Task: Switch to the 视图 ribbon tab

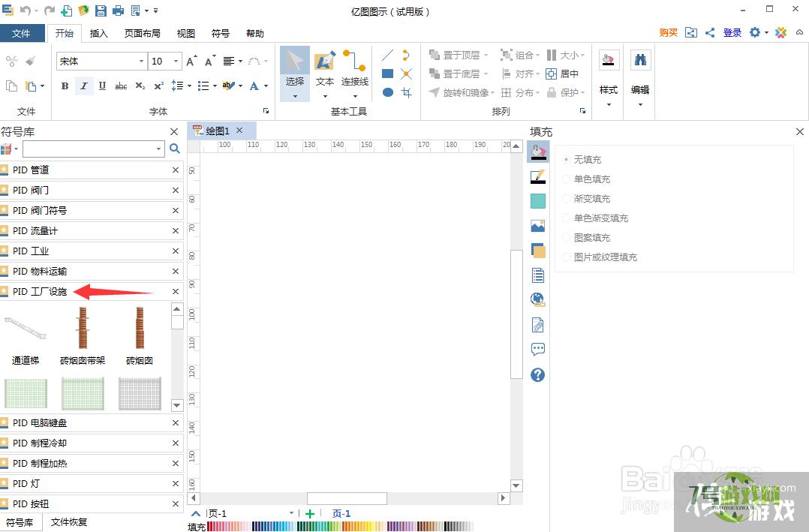Action: tap(186, 34)
